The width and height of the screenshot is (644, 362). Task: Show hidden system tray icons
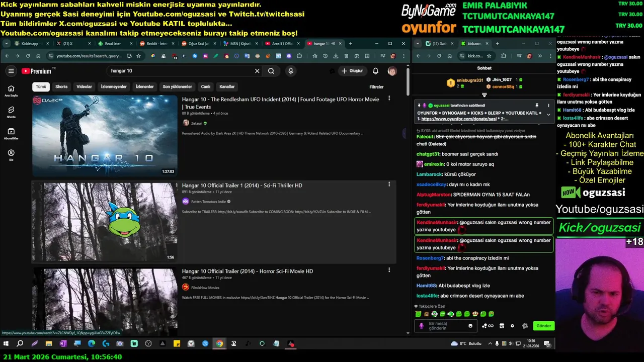point(490,344)
